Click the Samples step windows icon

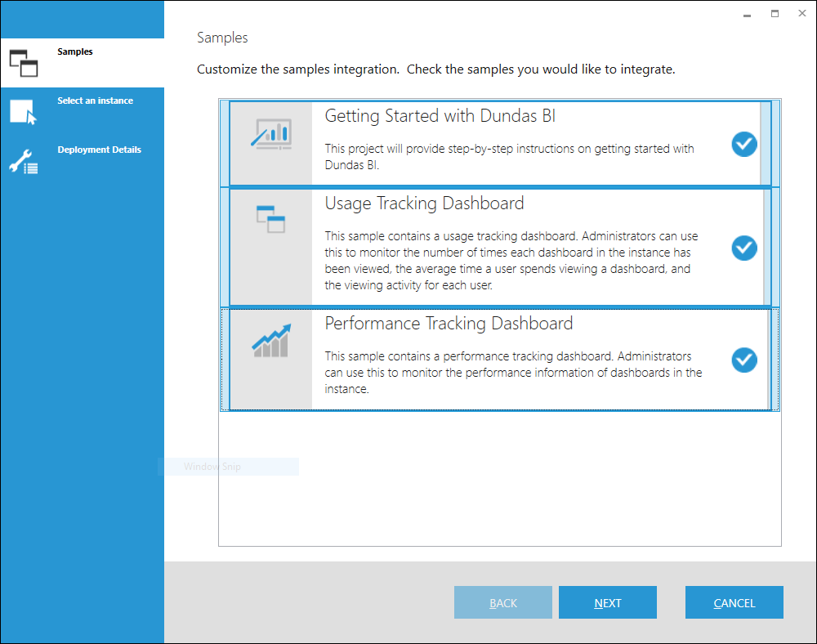(x=24, y=63)
